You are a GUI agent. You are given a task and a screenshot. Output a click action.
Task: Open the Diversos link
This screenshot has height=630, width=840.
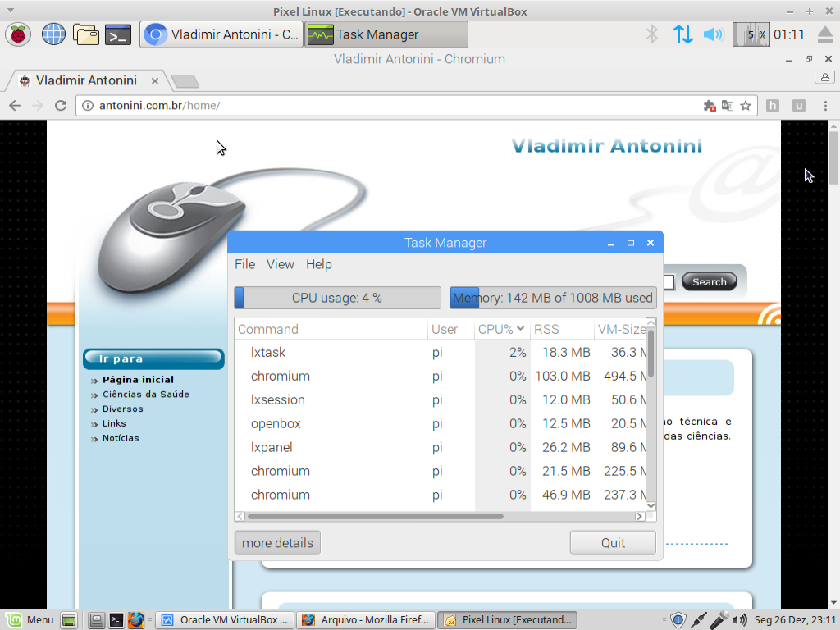[x=123, y=409]
